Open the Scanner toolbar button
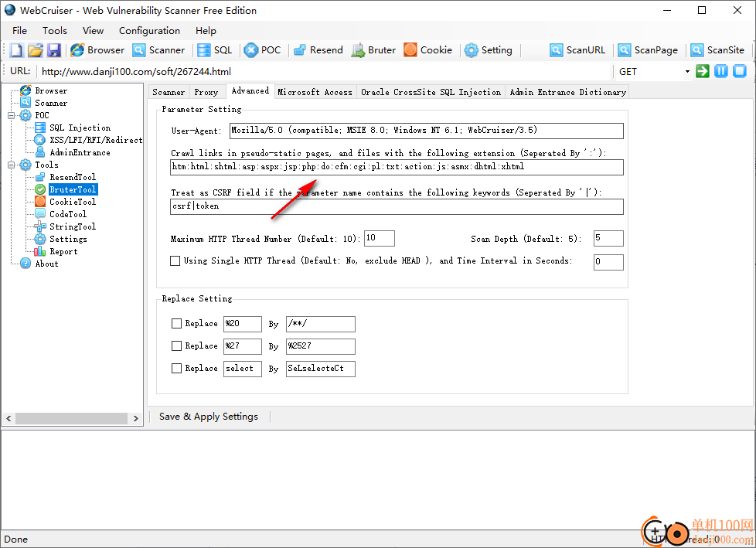 tap(158, 50)
